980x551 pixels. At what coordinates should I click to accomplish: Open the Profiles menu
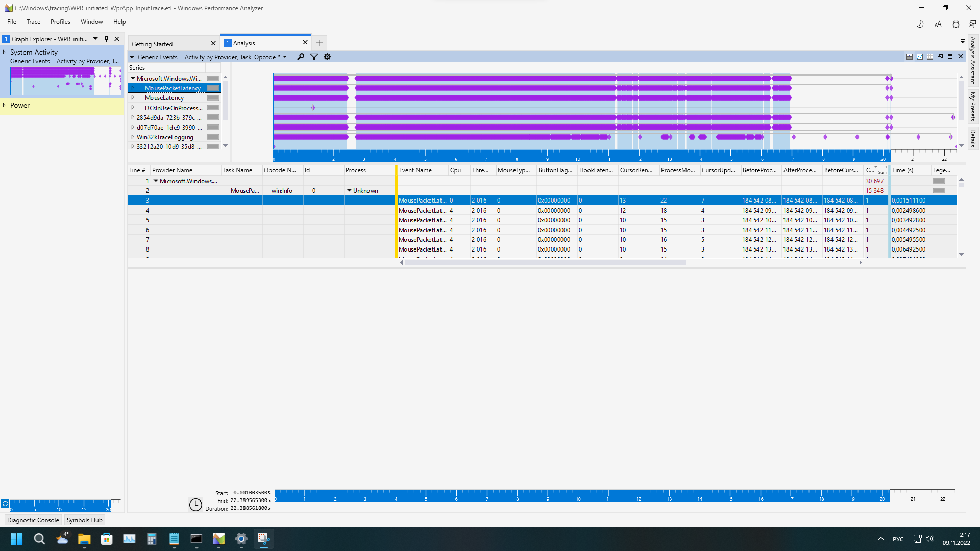coord(60,22)
